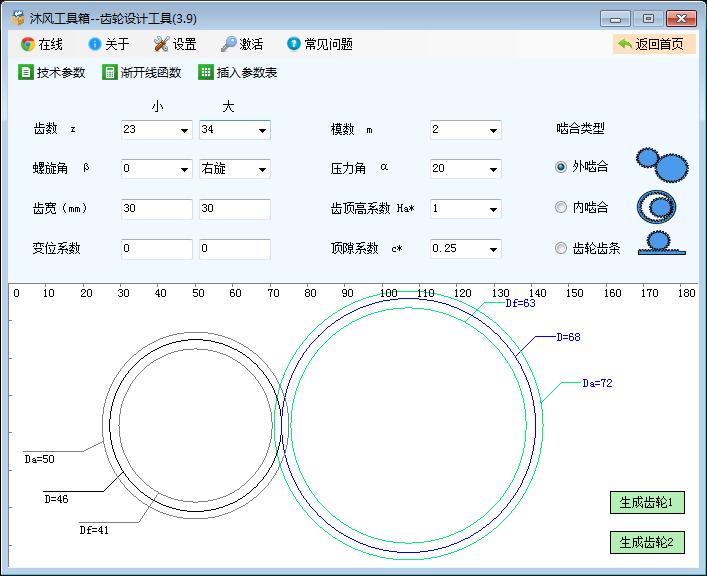Select the 齿轮齿条 radio button

(561, 248)
